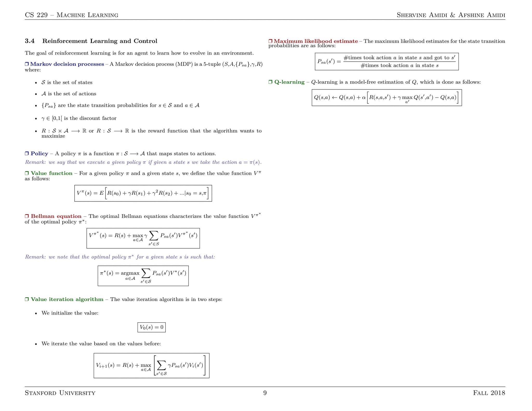Click the Maximum likelihood estimate heading
This screenshot has height=411, width=532.
point(316,41)
